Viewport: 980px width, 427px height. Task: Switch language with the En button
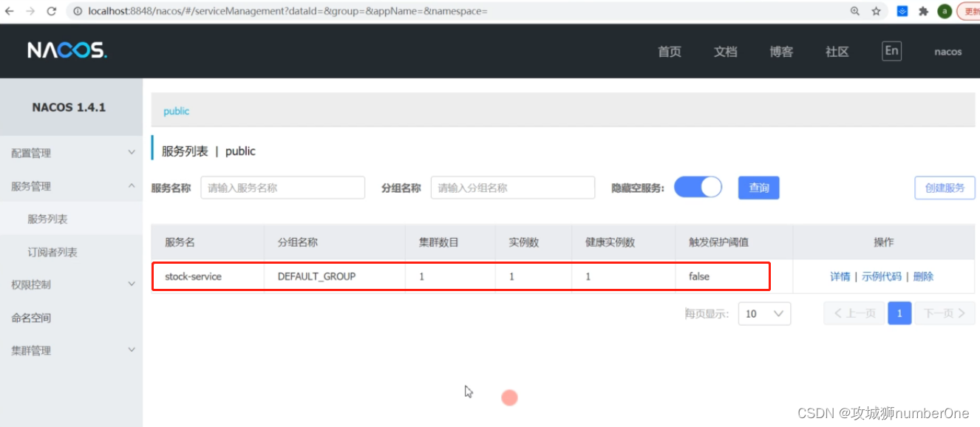point(892,50)
